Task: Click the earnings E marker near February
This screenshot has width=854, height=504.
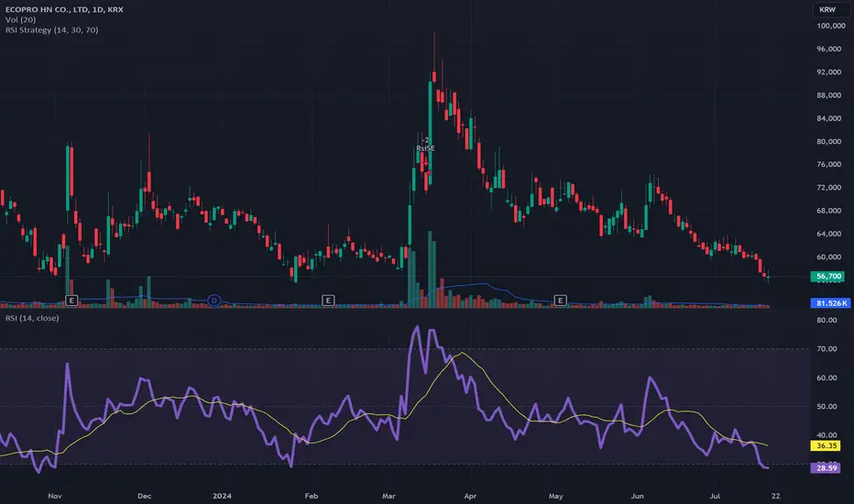Action: click(x=328, y=301)
